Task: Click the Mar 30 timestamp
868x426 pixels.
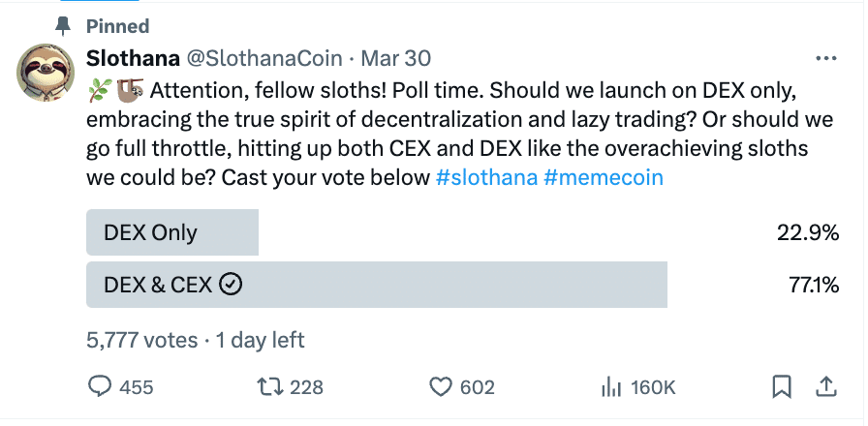Action: click(x=396, y=58)
